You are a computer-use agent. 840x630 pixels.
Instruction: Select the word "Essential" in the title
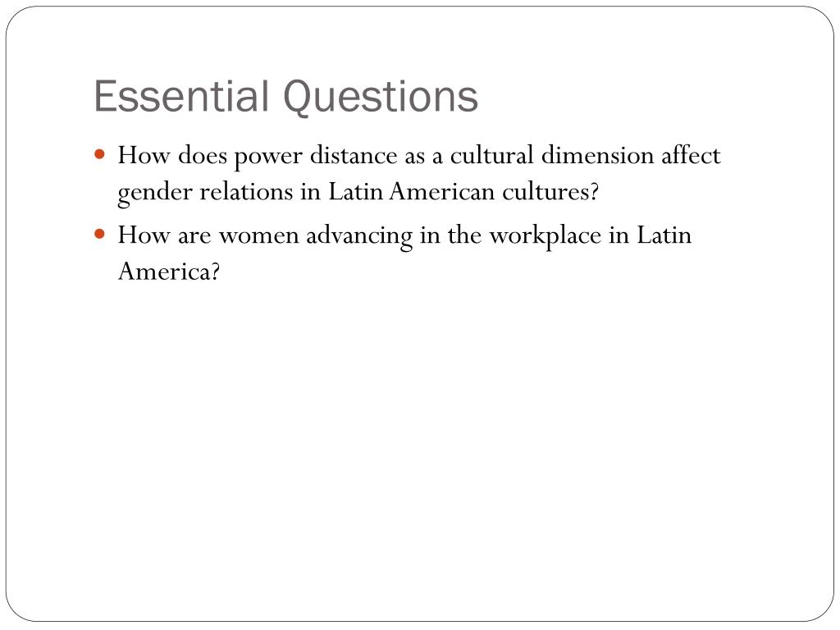point(181,96)
